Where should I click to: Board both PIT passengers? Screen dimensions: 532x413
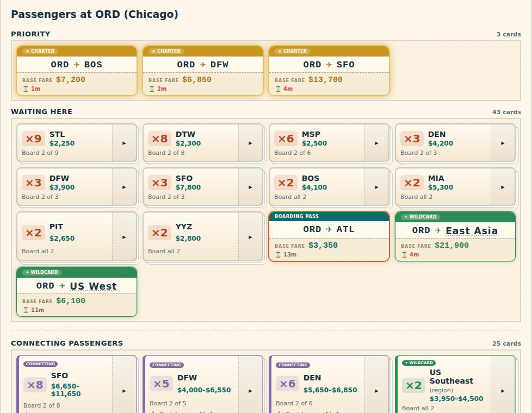[65, 237]
